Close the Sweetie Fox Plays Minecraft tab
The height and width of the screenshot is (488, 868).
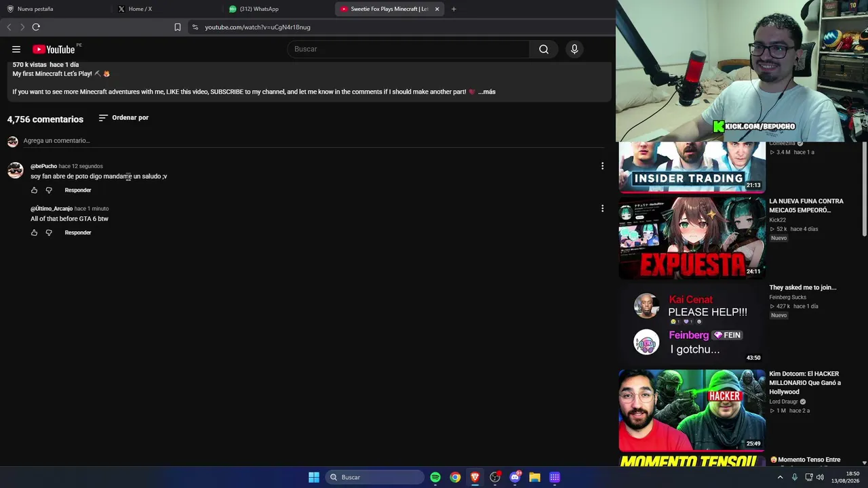pos(437,9)
